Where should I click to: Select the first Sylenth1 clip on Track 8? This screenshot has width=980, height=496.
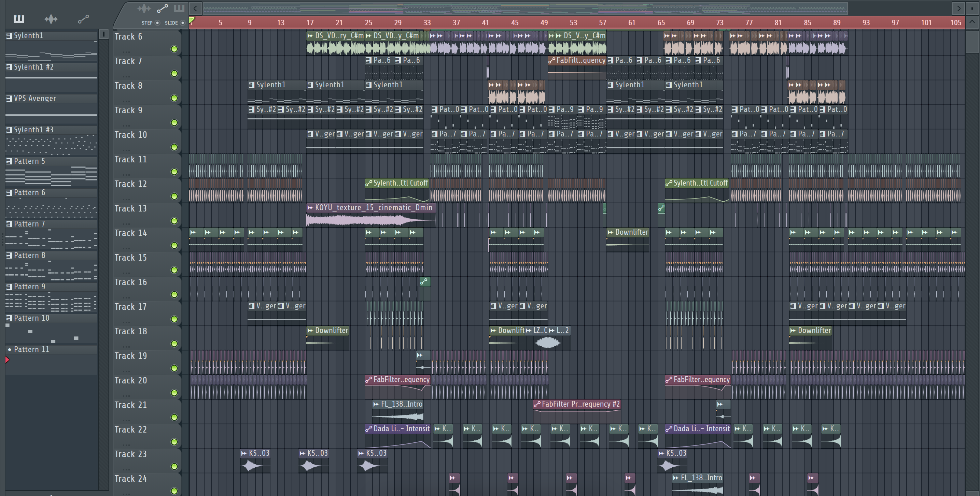(x=277, y=92)
